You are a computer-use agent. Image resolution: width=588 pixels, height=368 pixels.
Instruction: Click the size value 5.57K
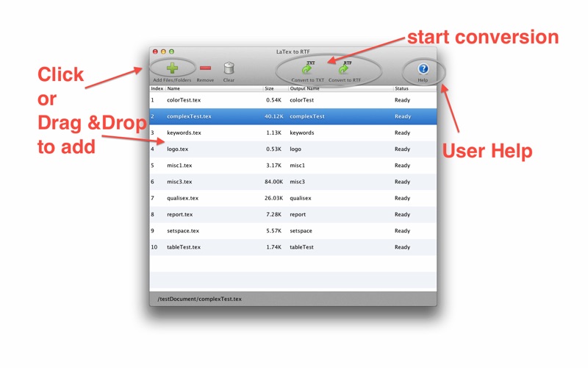click(273, 230)
